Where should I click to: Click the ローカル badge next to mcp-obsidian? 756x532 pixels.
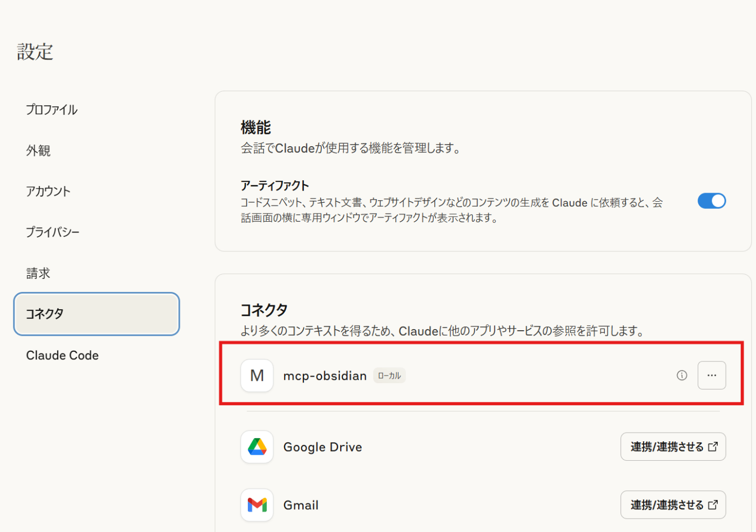[x=389, y=376]
